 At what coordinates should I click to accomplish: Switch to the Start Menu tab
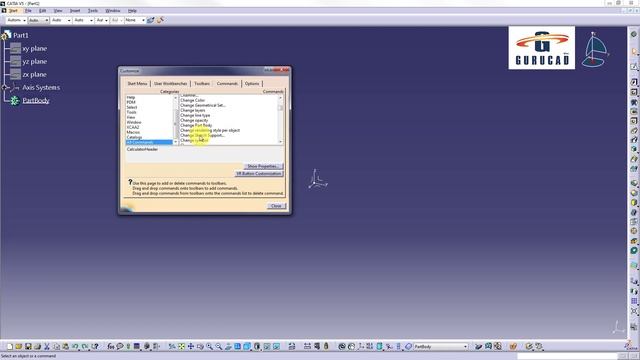137,84
